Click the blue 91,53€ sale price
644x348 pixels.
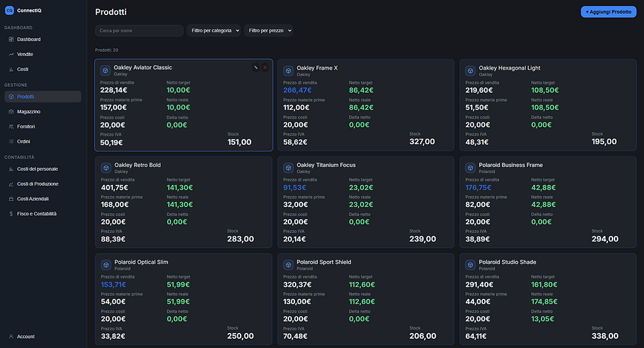294,187
